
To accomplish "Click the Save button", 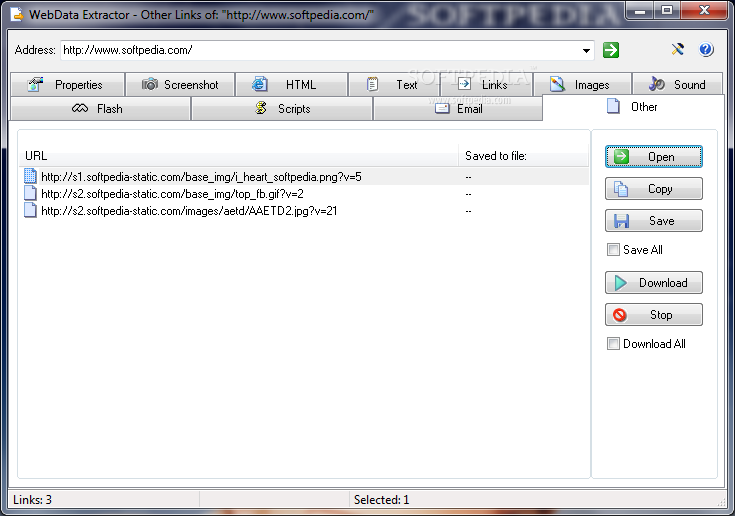I will (653, 220).
